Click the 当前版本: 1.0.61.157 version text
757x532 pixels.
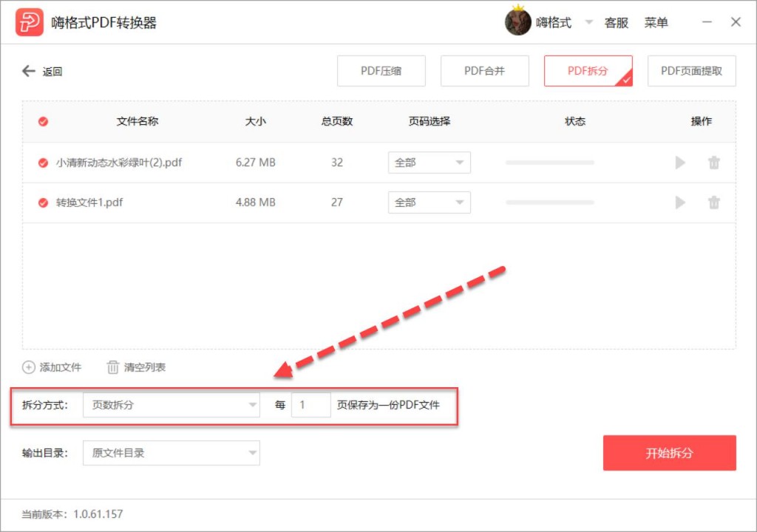point(72,514)
